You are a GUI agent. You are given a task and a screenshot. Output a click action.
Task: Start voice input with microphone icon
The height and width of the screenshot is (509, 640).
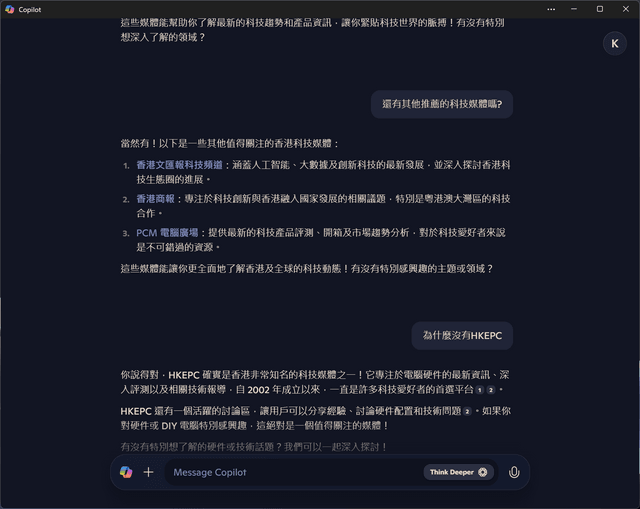pyautogui.click(x=514, y=472)
